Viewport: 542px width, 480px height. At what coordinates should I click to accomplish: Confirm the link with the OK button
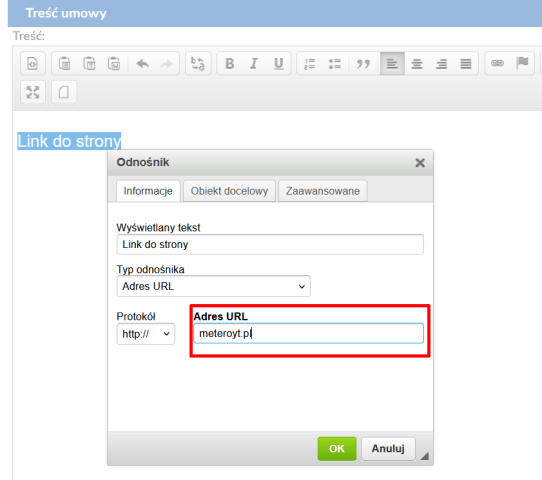coord(337,449)
